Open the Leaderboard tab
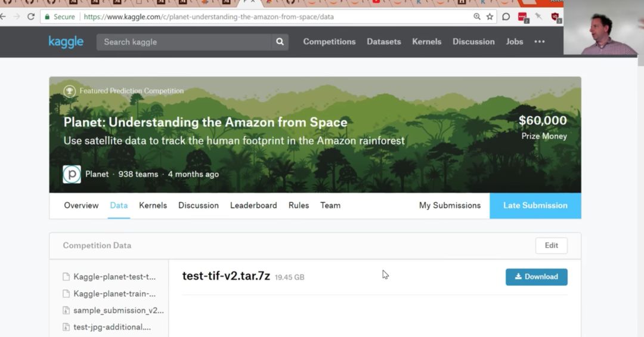The height and width of the screenshot is (337, 644). [253, 206]
